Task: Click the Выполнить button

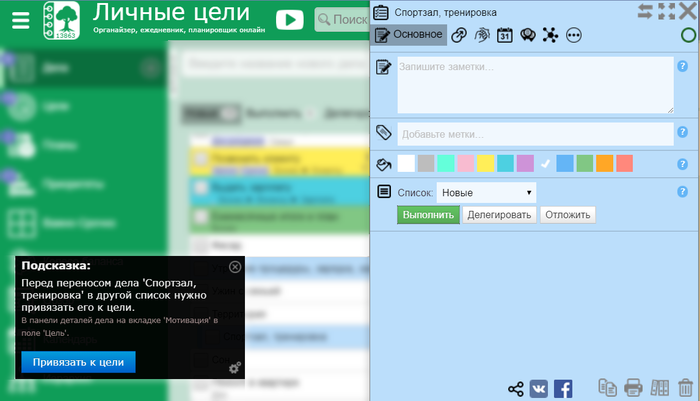Action: (x=428, y=215)
